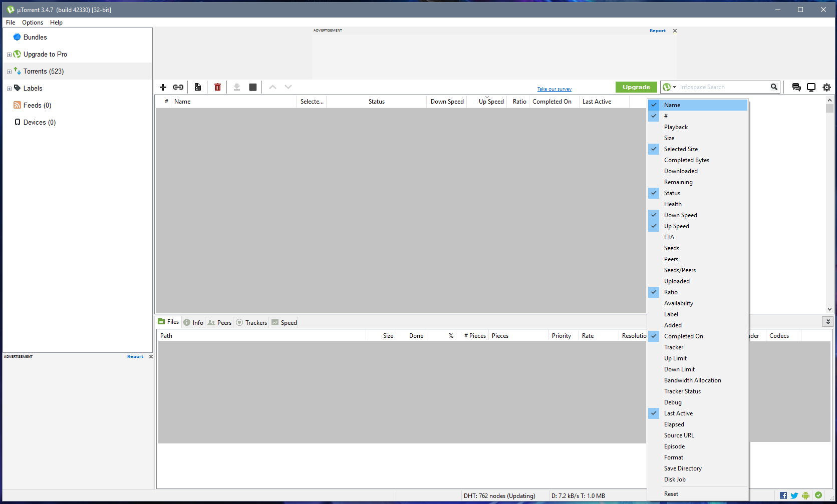Screen dimensions: 837x504
Task: Share via the Twitter bird icon
Action: [x=794, y=495]
